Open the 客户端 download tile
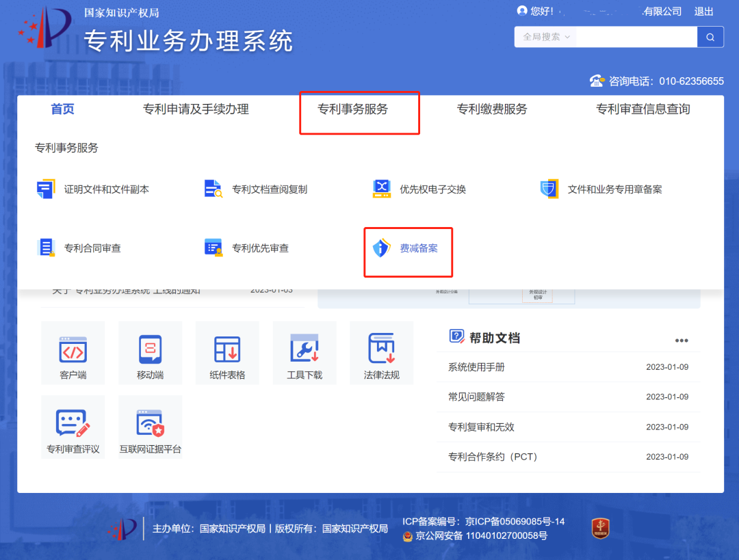 (x=73, y=354)
